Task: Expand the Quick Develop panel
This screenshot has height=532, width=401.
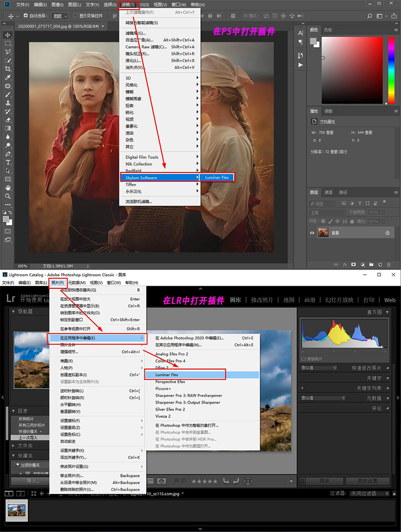Action: coord(387,368)
